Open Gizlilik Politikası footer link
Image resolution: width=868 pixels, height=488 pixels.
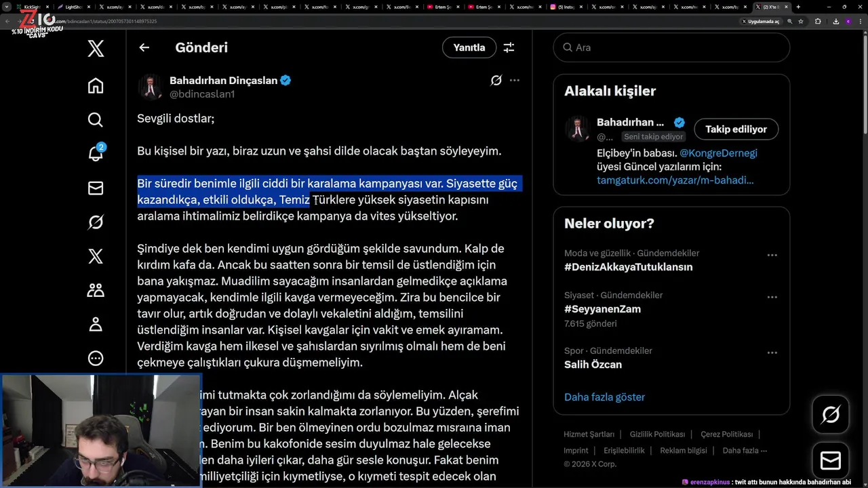[x=657, y=434]
